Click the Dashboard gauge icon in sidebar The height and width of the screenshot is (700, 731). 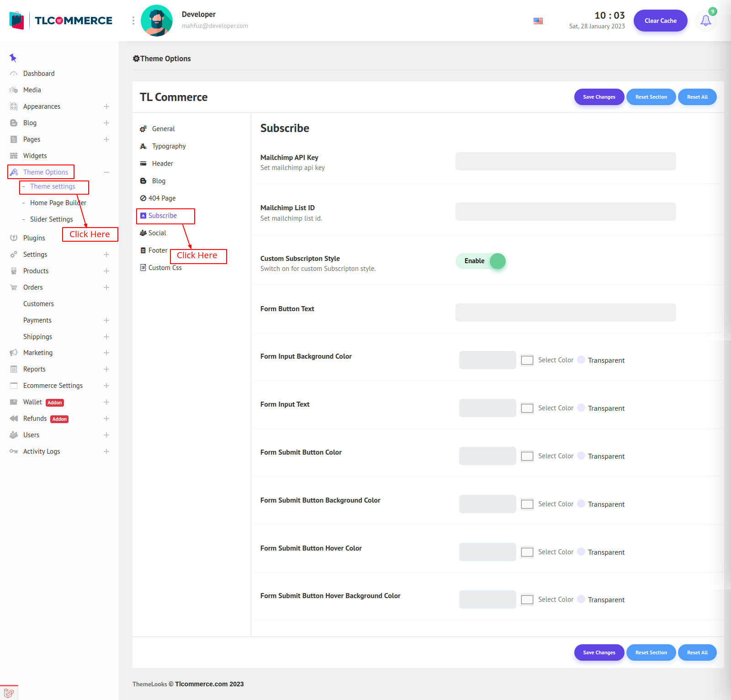pyautogui.click(x=14, y=74)
